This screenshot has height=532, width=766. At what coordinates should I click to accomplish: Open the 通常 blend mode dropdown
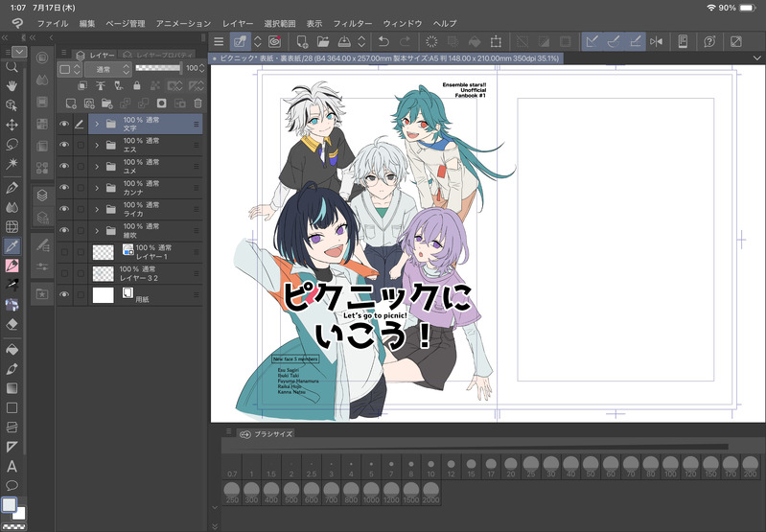(108, 69)
